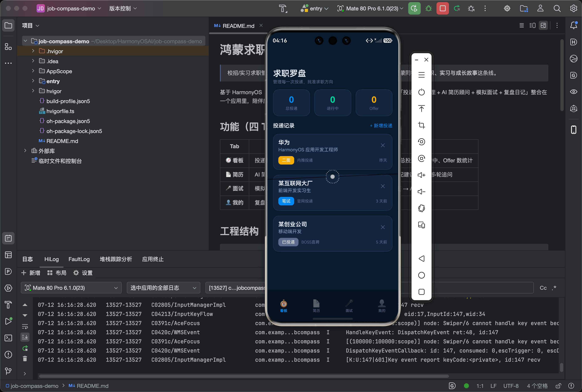The height and width of the screenshot is (392, 582).
Task: Open the log scope filter dropdown
Action: 164,288
